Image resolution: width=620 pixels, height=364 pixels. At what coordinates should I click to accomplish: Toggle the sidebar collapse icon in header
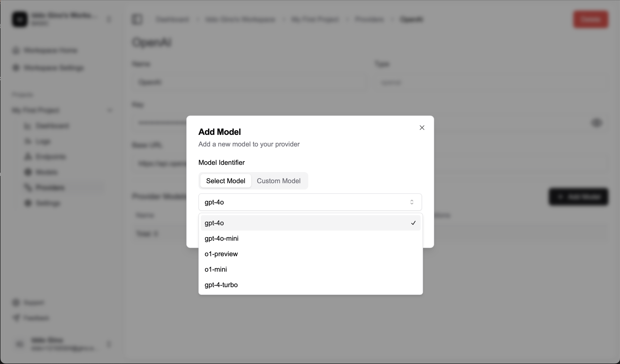pyautogui.click(x=137, y=19)
